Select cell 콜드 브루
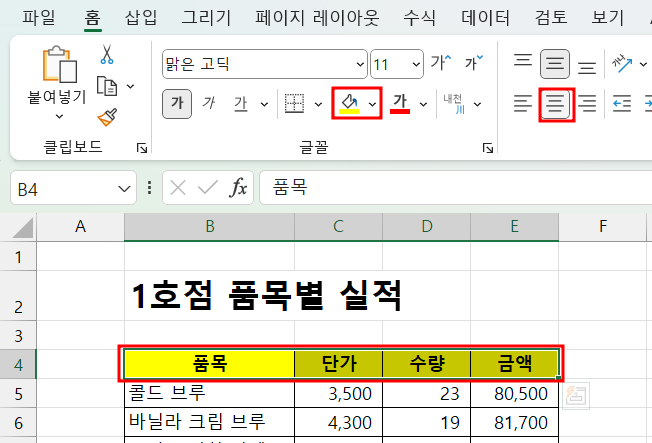Screen dimensions: 652x443 [210, 393]
